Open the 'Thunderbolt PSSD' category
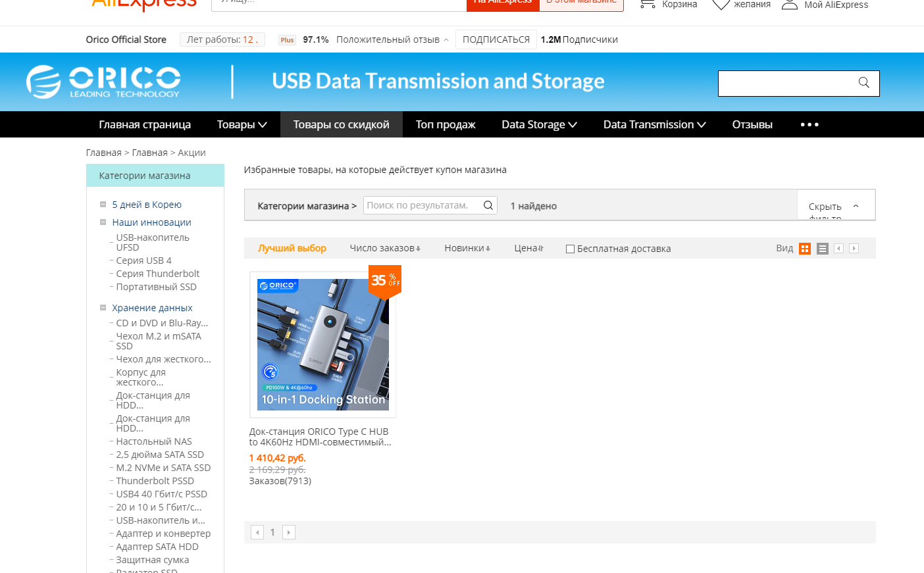Image resolution: width=924 pixels, height=573 pixels. [x=155, y=481]
